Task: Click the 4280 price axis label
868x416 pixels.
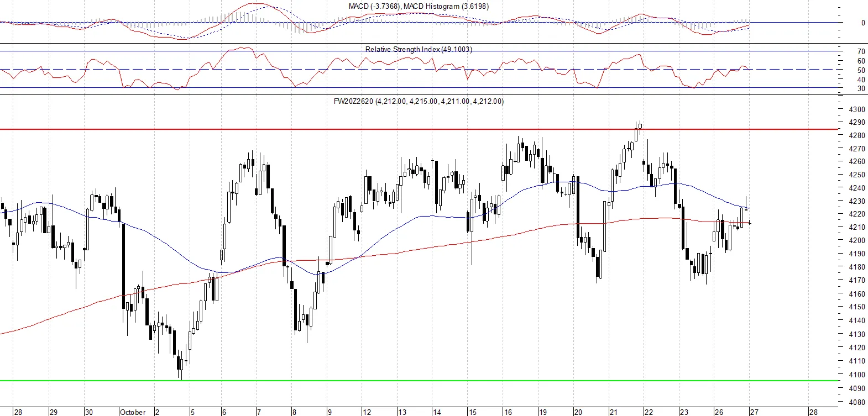Action: (x=857, y=136)
